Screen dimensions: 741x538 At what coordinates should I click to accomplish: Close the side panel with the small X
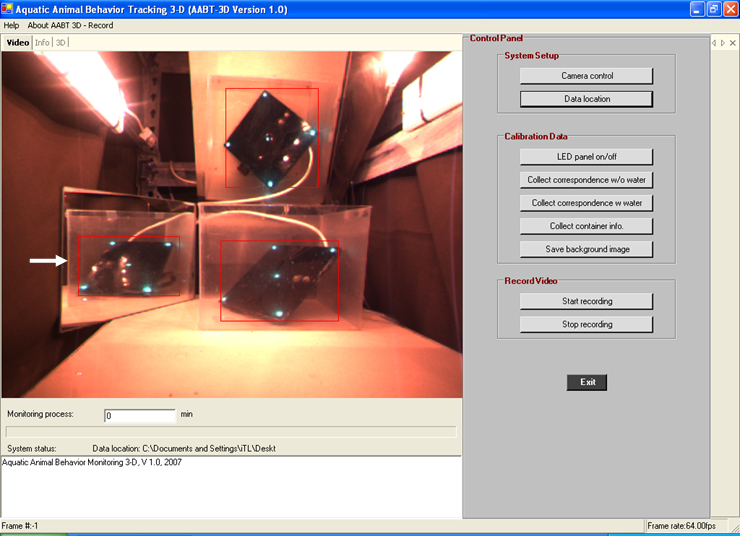(733, 43)
